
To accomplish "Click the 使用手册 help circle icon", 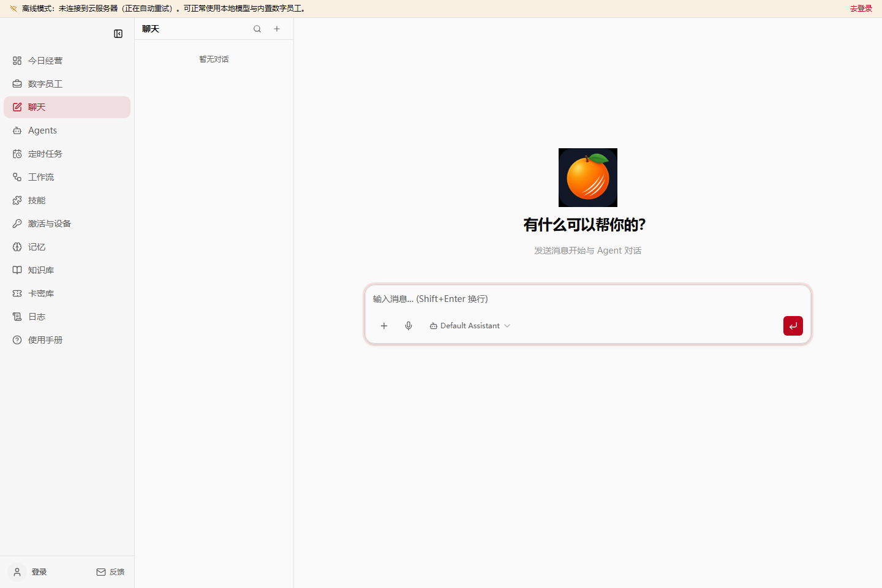I will (17, 340).
